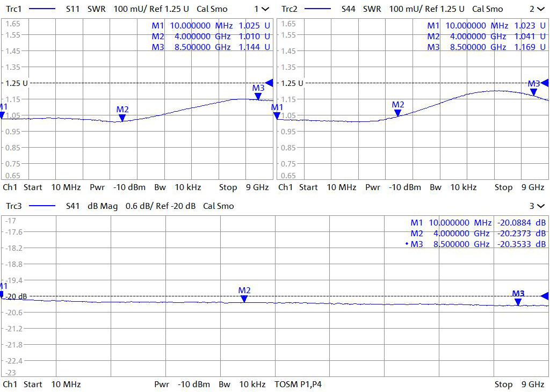Image resolution: width=550 pixels, height=392 pixels.
Task: Click Stop 9 GHz under the S41 diagram
Action: tap(519, 384)
